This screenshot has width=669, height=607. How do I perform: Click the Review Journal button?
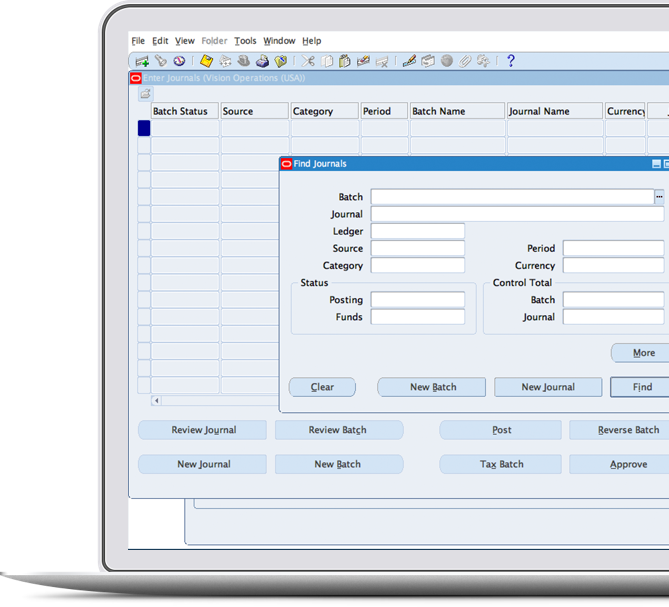click(203, 430)
